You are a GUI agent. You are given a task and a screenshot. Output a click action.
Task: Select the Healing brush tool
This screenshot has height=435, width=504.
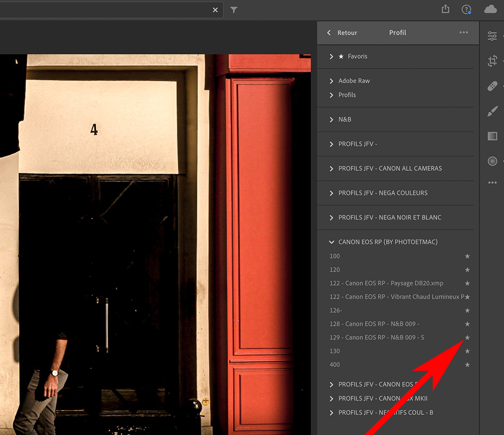[x=492, y=86]
